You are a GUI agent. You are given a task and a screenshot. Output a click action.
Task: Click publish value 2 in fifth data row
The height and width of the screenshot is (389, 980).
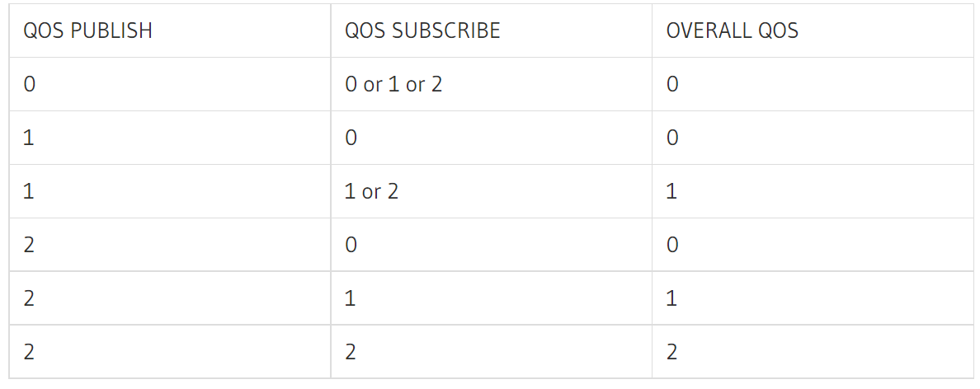[30, 298]
